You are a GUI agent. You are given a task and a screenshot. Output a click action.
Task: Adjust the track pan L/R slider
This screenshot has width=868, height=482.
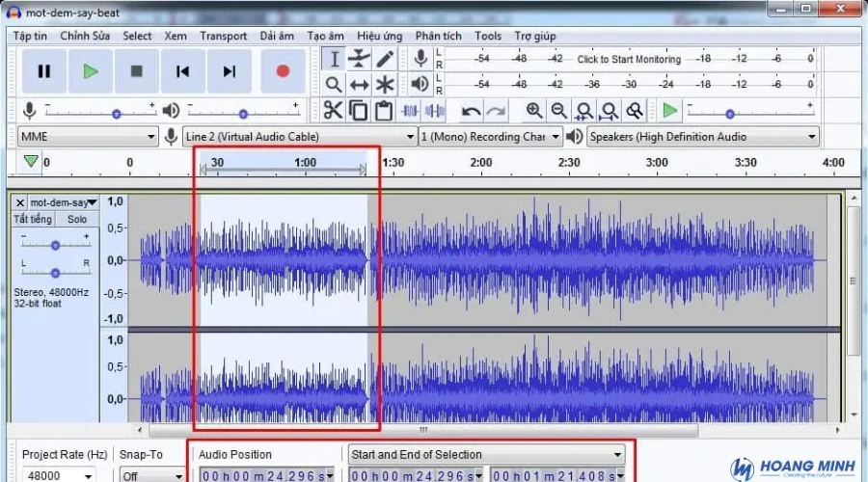pos(55,273)
